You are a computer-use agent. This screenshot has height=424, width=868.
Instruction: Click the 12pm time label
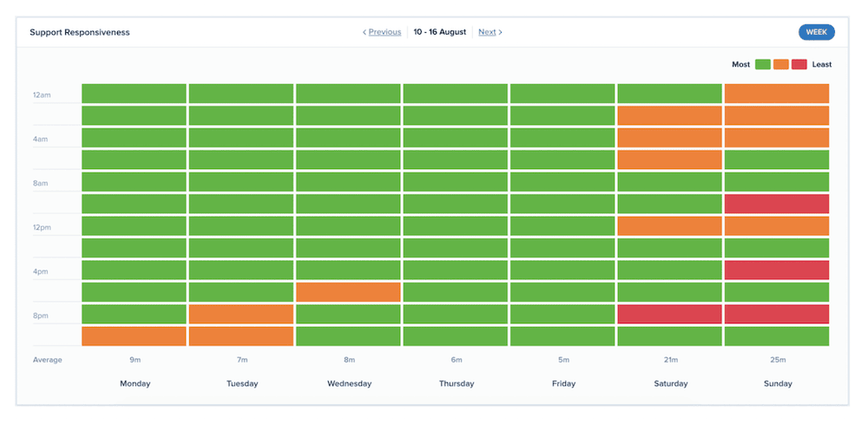(x=42, y=228)
